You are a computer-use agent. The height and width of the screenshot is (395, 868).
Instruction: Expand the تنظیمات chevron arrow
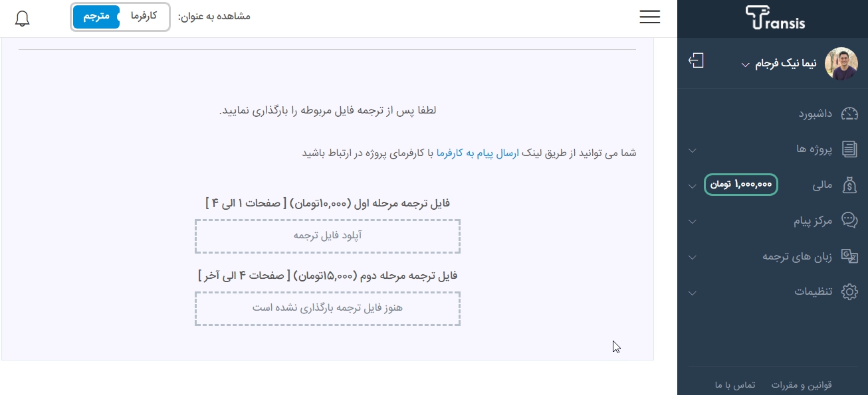(692, 293)
